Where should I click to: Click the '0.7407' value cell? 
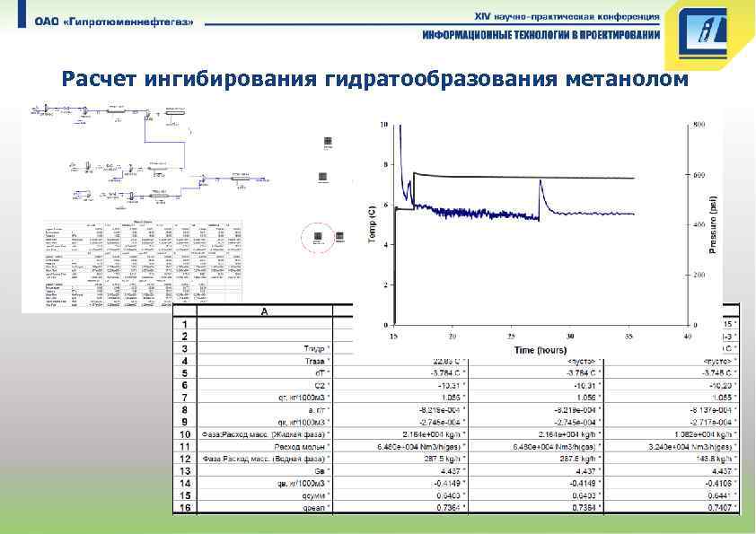[x=672, y=507]
